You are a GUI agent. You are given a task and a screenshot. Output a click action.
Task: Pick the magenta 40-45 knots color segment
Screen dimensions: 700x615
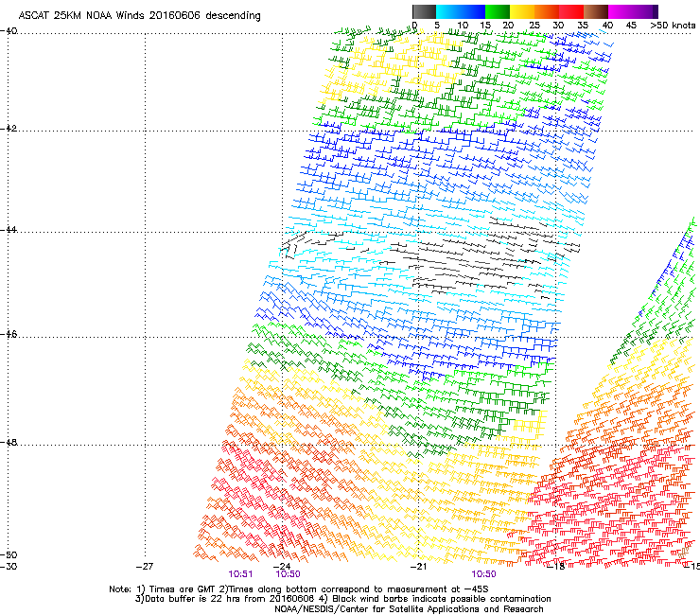coord(621,11)
